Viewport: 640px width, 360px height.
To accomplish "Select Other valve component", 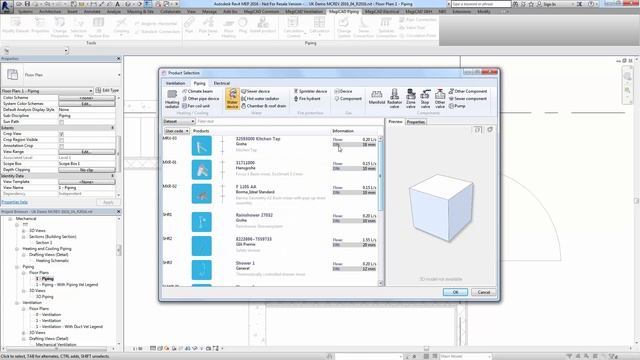I will coord(440,99).
